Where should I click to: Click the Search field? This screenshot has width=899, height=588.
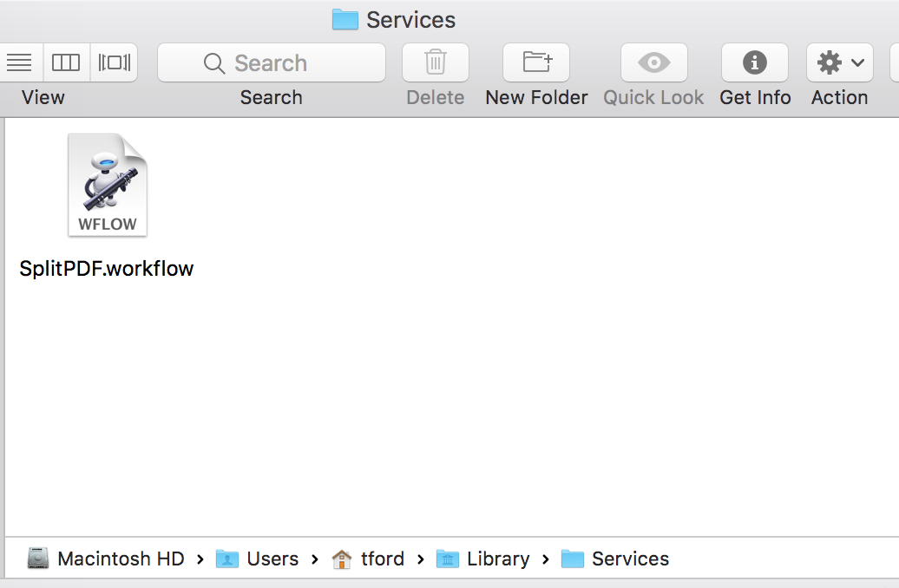(x=272, y=62)
